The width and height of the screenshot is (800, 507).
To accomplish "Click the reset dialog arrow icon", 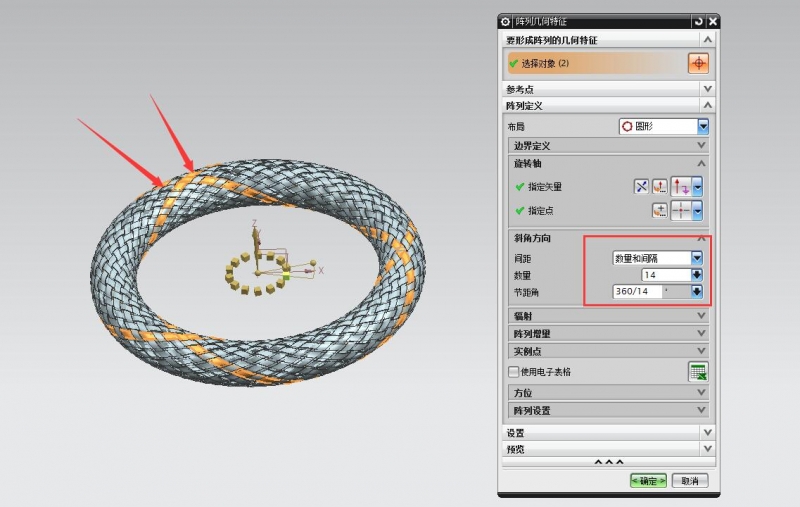I will (x=697, y=21).
